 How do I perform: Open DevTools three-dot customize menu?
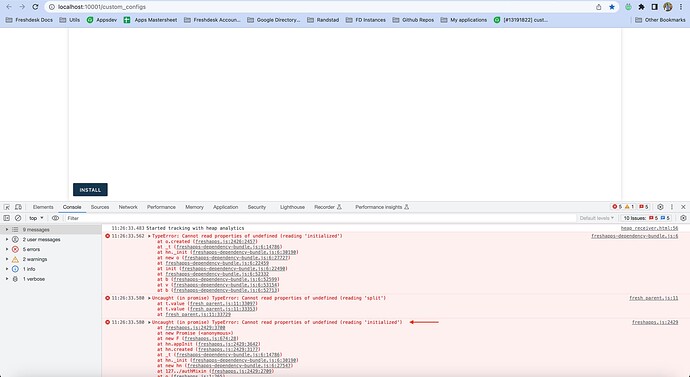click(x=672, y=207)
